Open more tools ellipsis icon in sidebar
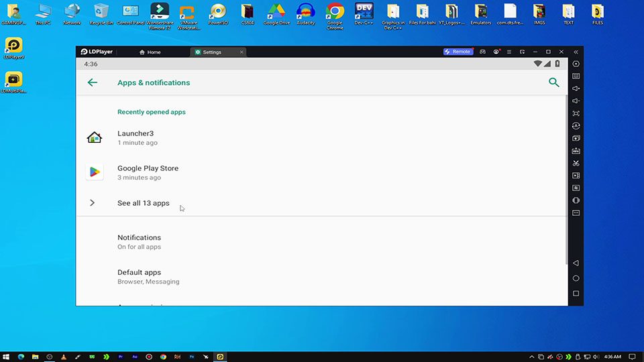The image size is (644, 362). pyautogui.click(x=576, y=213)
